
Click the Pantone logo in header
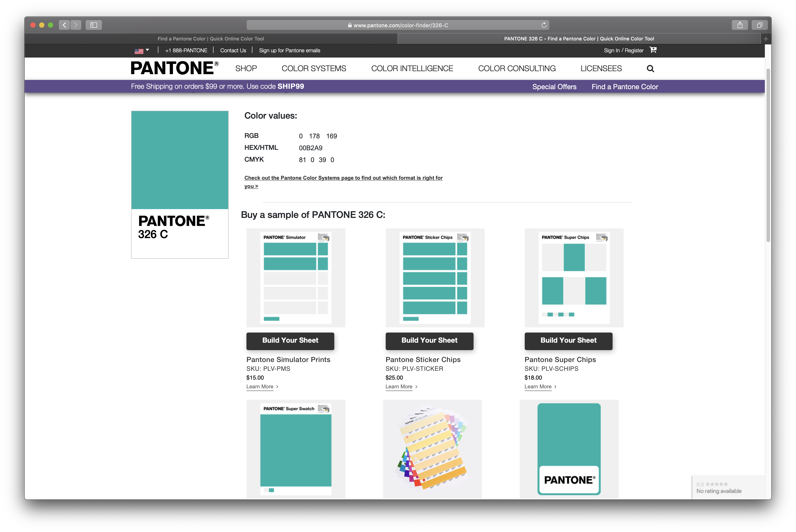coord(175,68)
